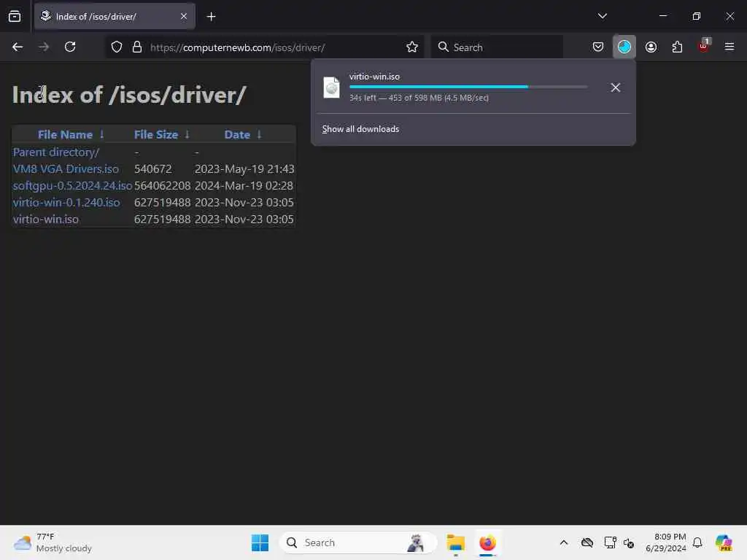
Task: Sort by File Name column header
Action: pyautogui.click(x=65, y=135)
